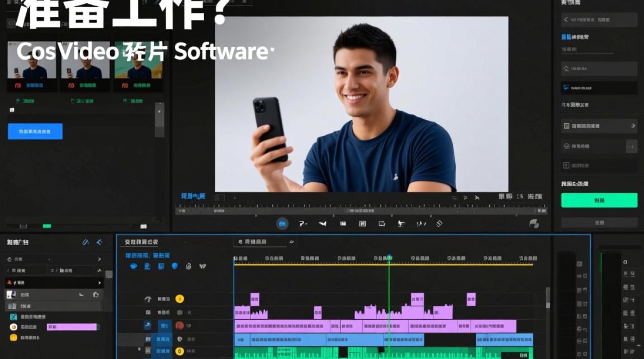Toggle the yellow circle on the green audio track
The image size is (644, 359).
pos(179,352)
